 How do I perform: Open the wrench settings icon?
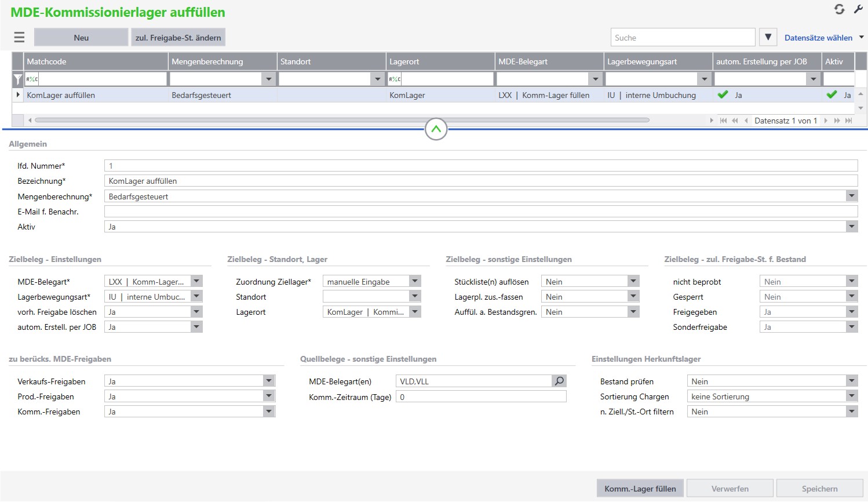click(858, 9)
